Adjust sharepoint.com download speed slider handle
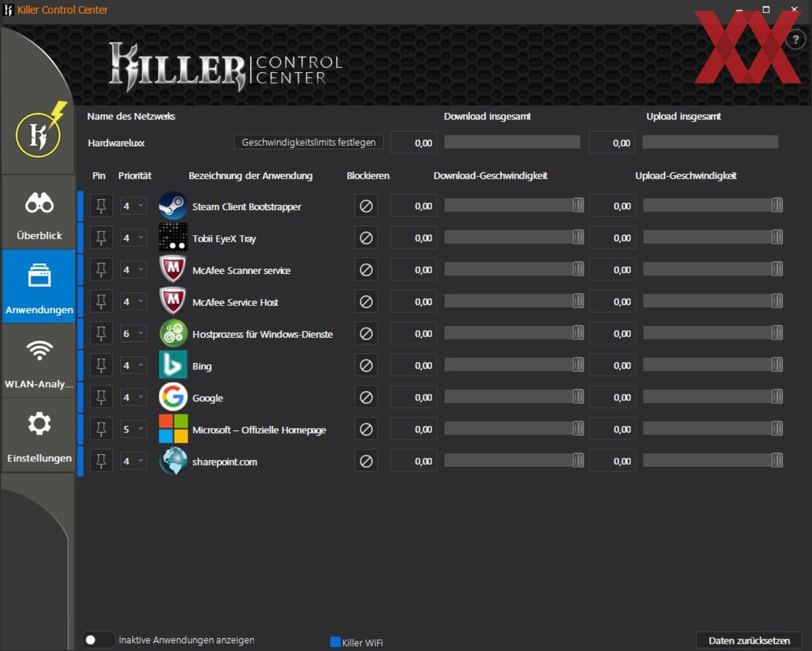 (x=578, y=460)
